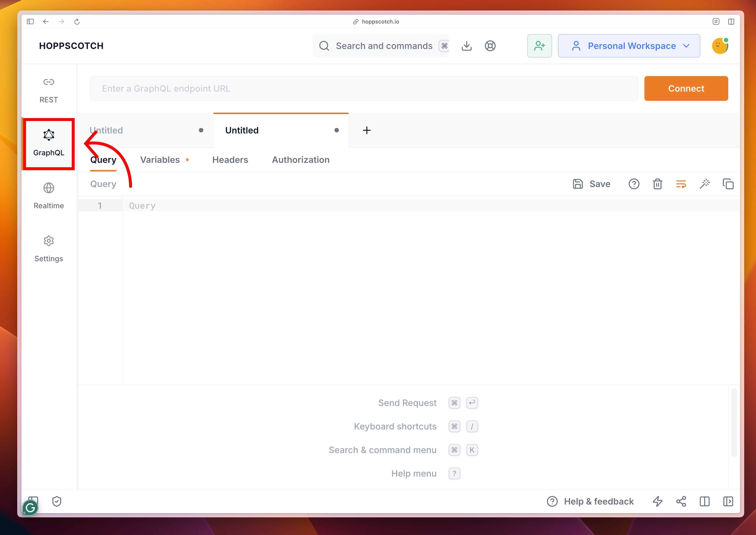Toggle the vertical layout columns icon
The height and width of the screenshot is (535, 756).
tap(704, 501)
